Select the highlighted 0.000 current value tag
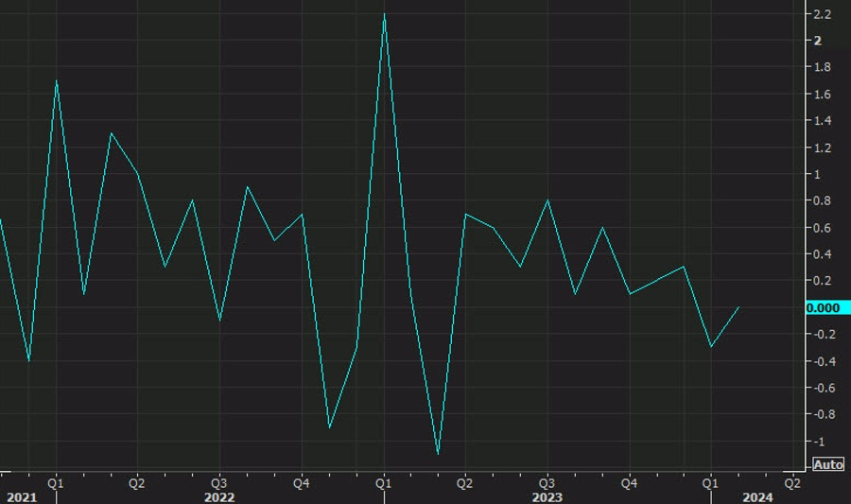The height and width of the screenshot is (504, 851). [827, 308]
